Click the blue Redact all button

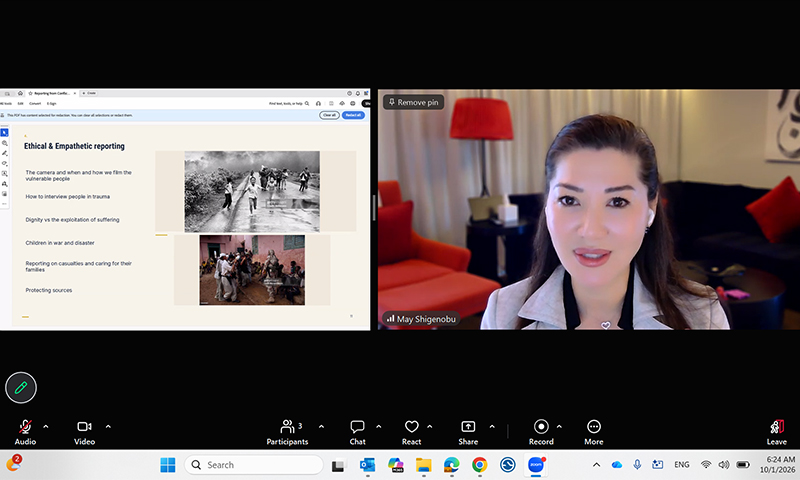(354, 115)
